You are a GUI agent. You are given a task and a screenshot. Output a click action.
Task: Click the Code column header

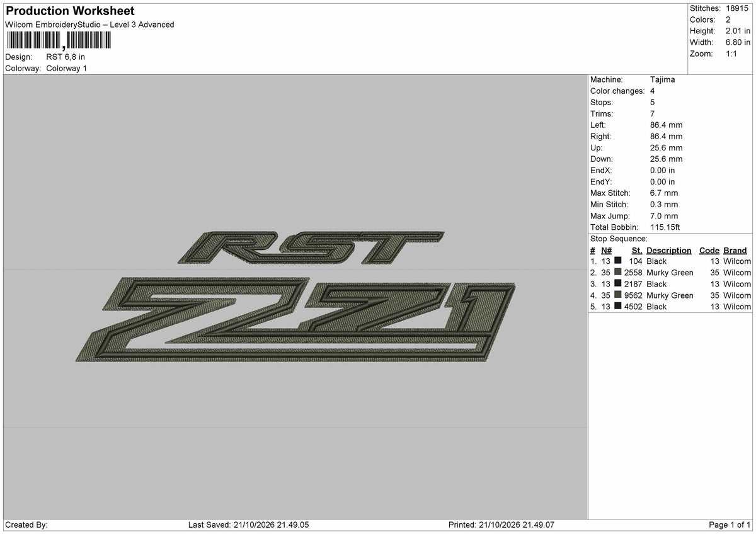pos(709,250)
